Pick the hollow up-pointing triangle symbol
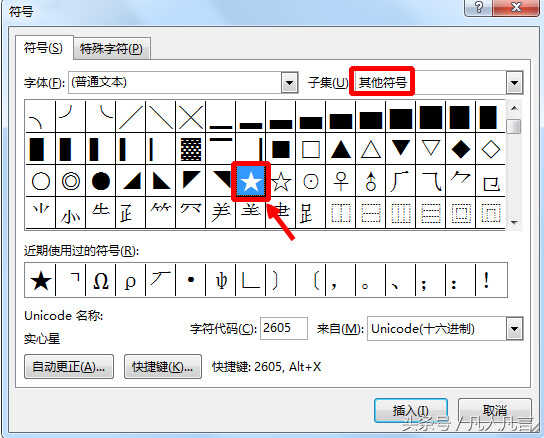 (371, 149)
